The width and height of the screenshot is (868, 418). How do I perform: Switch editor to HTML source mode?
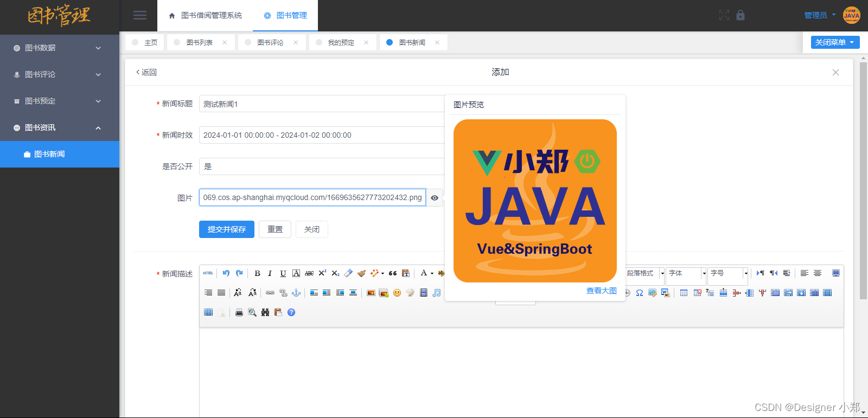(x=208, y=273)
